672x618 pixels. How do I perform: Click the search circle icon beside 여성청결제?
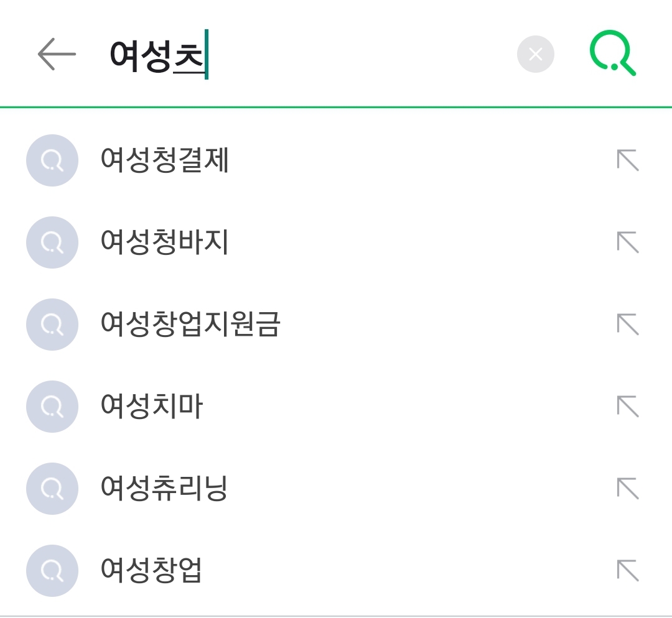tap(52, 160)
